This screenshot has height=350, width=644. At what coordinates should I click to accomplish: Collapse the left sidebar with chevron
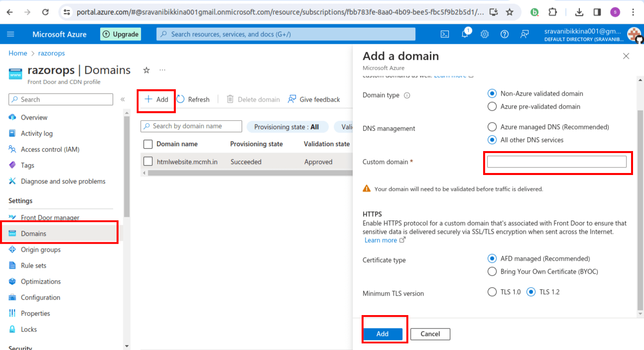(x=123, y=99)
